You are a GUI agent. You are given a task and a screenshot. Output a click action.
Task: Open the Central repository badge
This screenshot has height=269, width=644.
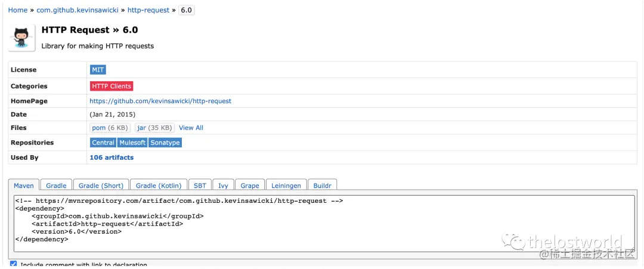pyautogui.click(x=103, y=143)
